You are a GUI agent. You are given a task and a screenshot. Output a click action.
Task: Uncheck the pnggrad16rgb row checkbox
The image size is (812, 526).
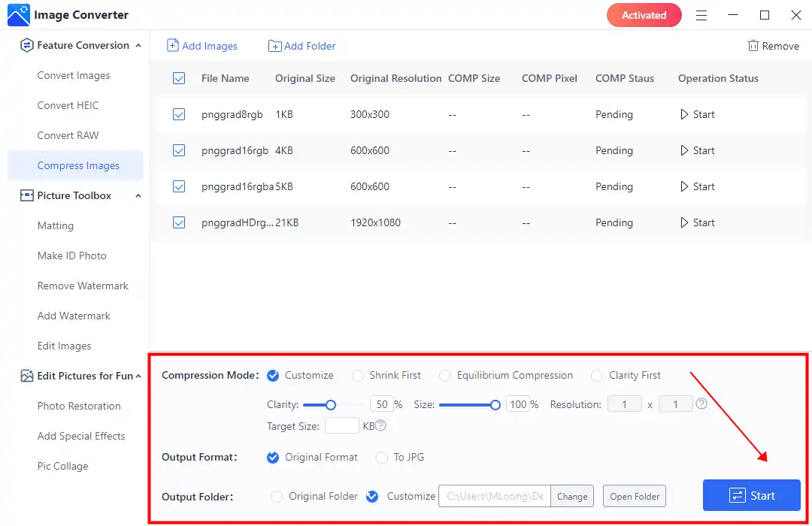click(179, 150)
